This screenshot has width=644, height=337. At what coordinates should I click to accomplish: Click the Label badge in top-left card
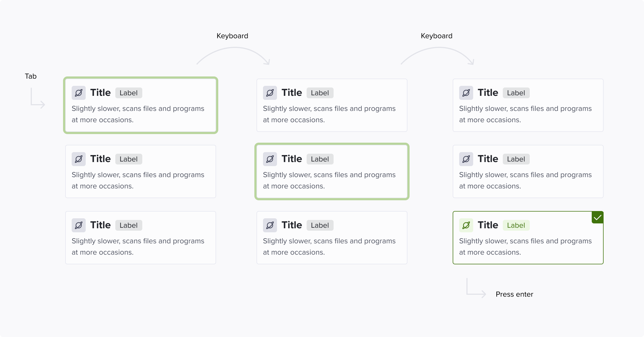[129, 93]
